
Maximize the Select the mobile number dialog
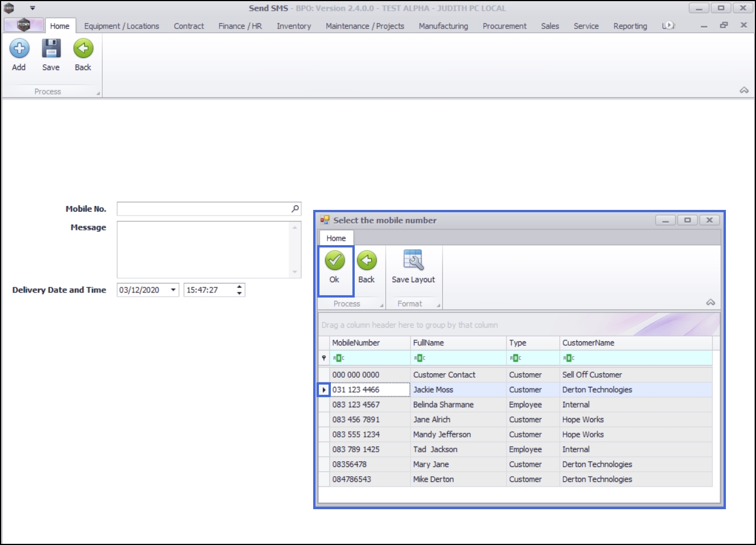(x=688, y=220)
